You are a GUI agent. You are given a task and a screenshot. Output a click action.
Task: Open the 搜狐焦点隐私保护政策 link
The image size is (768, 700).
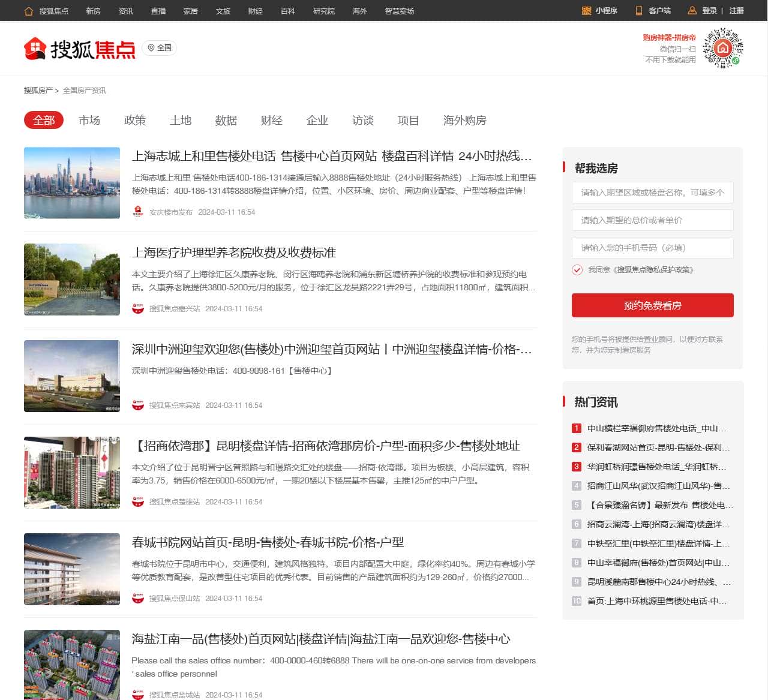tap(655, 270)
